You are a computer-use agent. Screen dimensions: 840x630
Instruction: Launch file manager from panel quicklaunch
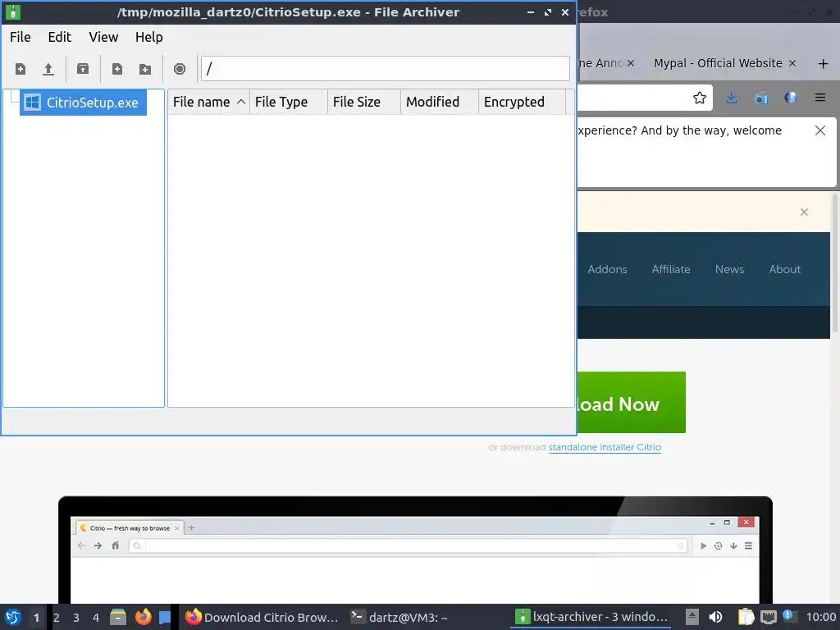click(x=118, y=617)
